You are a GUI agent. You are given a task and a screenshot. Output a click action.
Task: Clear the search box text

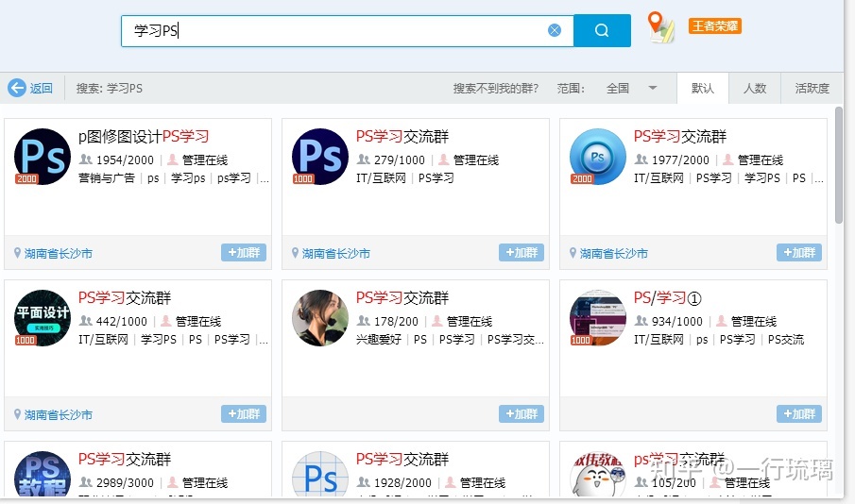(x=554, y=30)
